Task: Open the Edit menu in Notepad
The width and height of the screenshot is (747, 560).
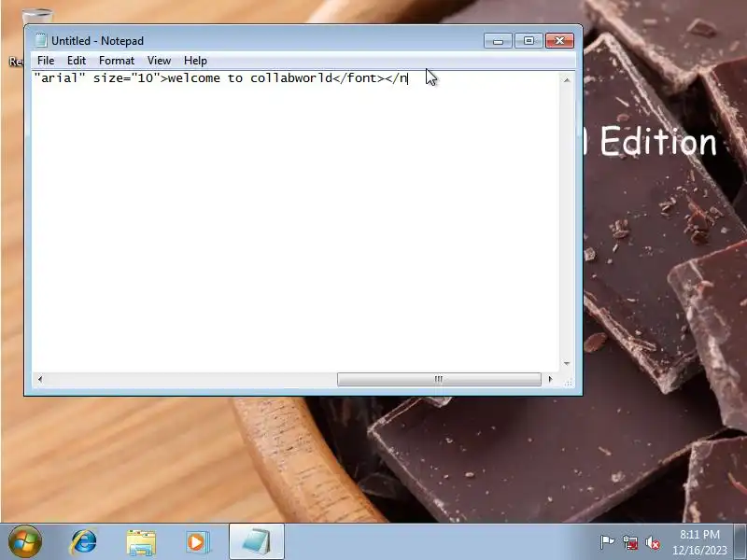Action: (77, 61)
